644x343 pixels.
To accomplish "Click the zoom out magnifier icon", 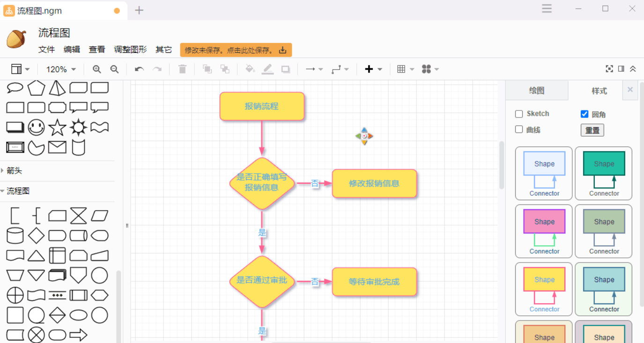I will tap(114, 69).
